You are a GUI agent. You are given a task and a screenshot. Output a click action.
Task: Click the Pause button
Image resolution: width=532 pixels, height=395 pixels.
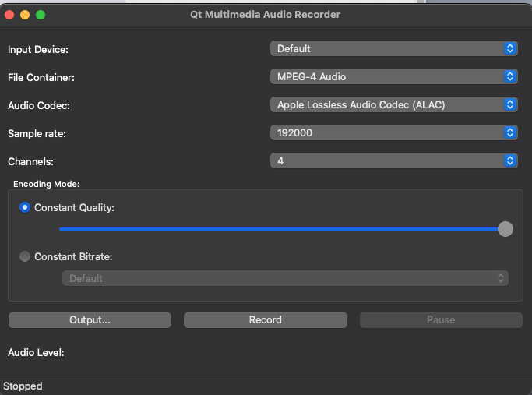click(x=441, y=320)
